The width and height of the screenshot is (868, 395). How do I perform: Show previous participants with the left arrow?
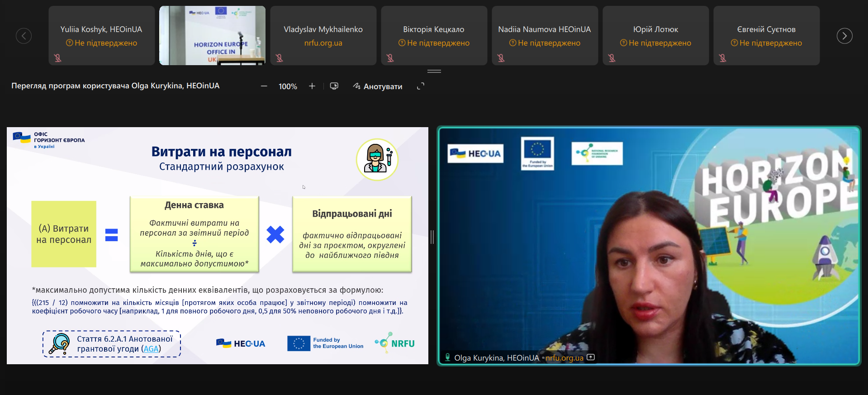click(x=24, y=36)
